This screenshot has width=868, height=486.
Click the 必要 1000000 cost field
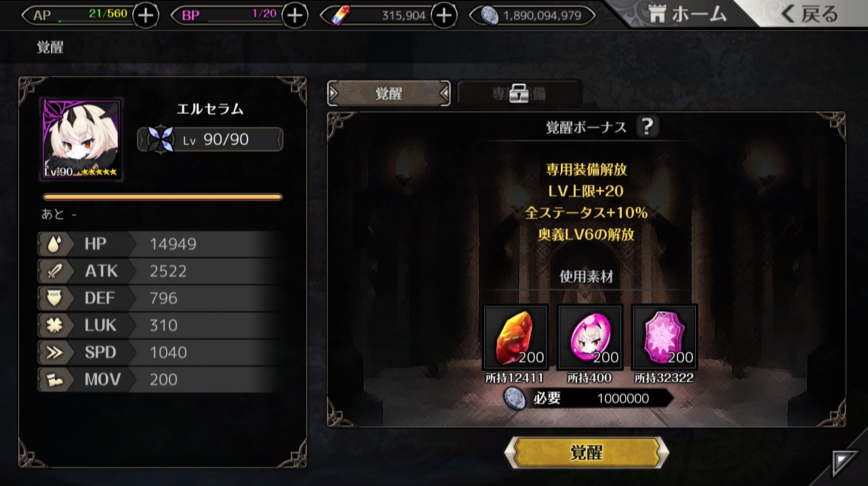tap(589, 399)
